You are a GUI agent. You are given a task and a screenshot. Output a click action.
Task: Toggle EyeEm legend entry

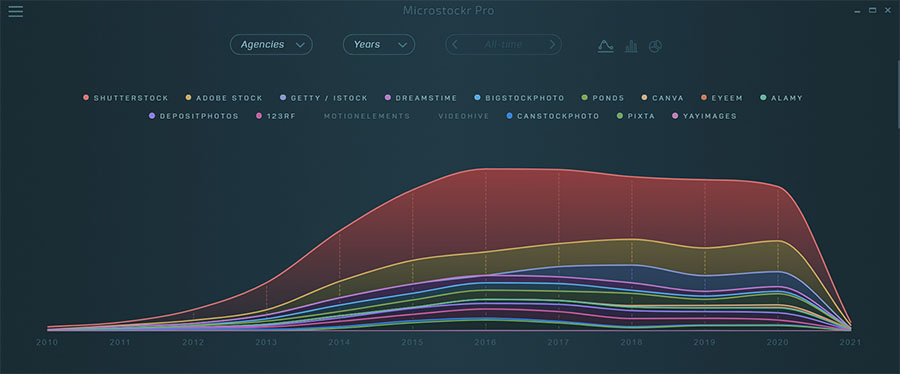(x=721, y=98)
